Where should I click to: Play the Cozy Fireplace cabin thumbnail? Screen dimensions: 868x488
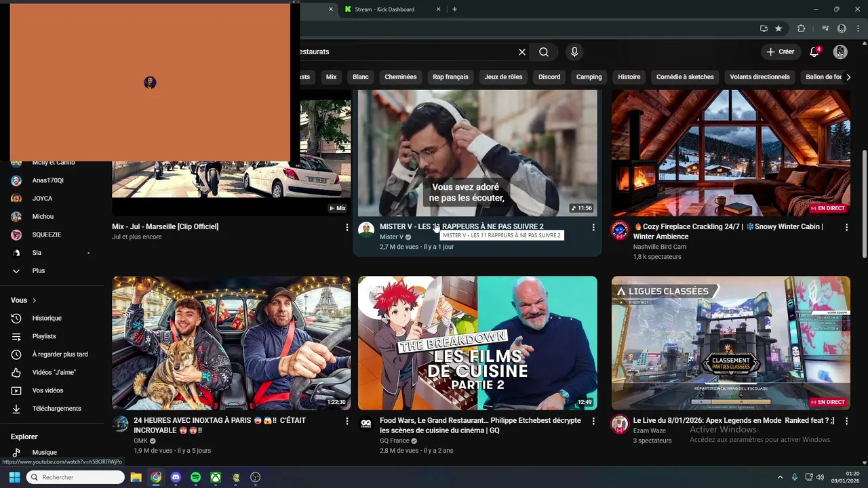click(730, 153)
